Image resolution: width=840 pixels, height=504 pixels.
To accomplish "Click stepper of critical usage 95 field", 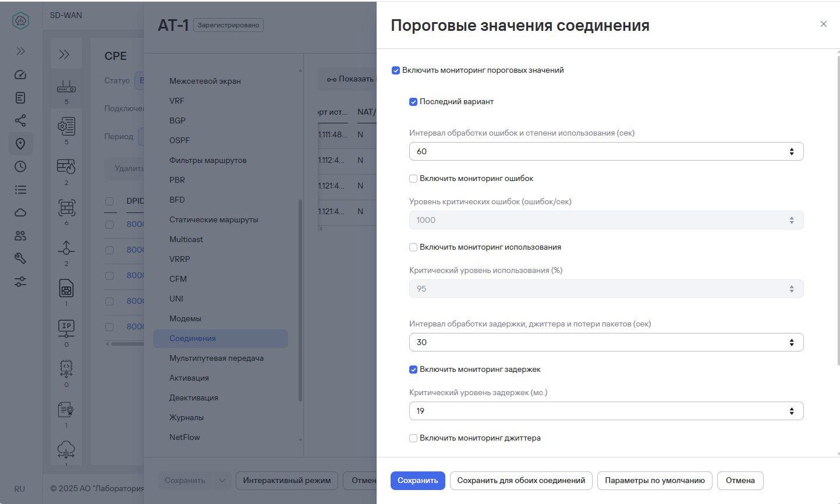I will (792, 289).
